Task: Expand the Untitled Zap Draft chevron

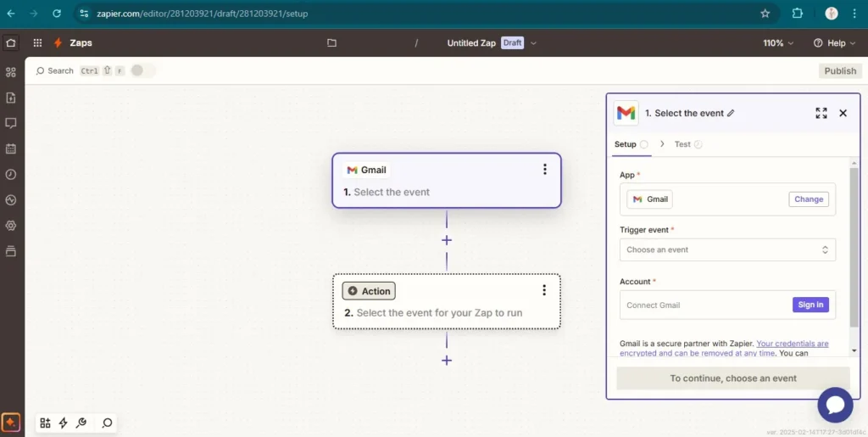Action: point(534,43)
